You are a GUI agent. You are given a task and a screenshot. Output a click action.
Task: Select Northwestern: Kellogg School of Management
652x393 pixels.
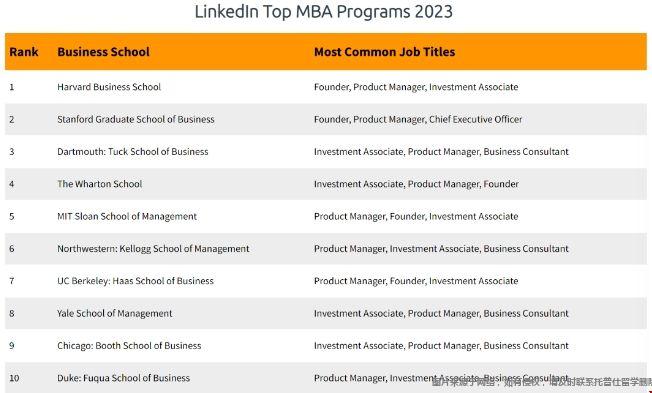(153, 249)
